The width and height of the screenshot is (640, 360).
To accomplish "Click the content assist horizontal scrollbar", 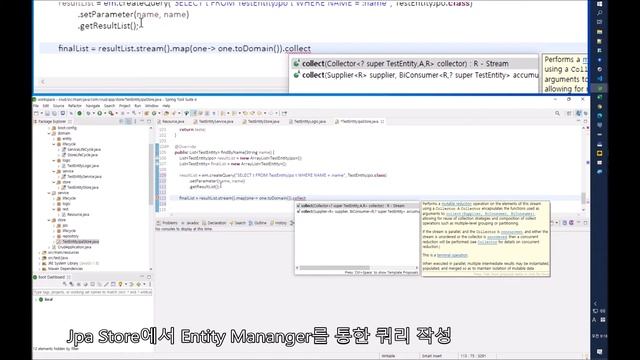I will tap(335, 268).
